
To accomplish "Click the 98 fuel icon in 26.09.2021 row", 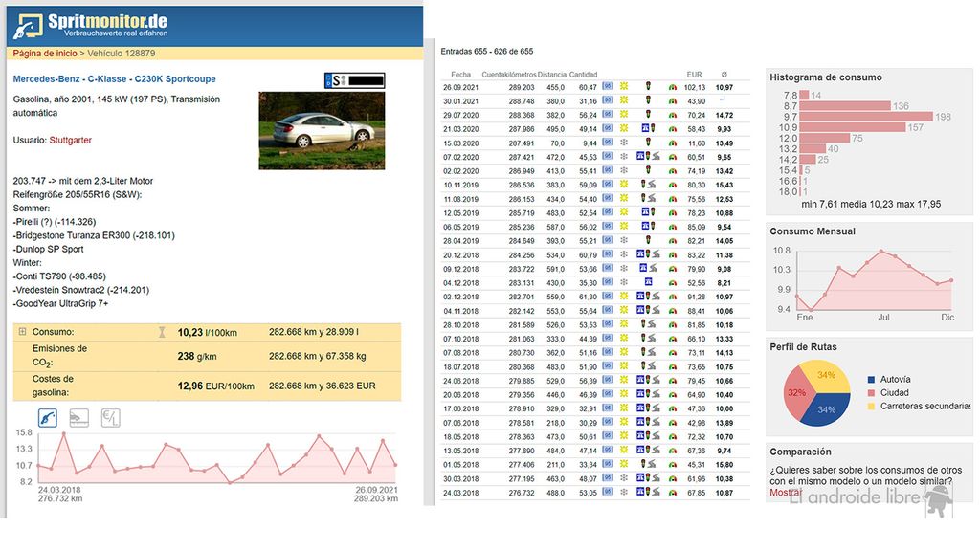I will click(x=608, y=87).
